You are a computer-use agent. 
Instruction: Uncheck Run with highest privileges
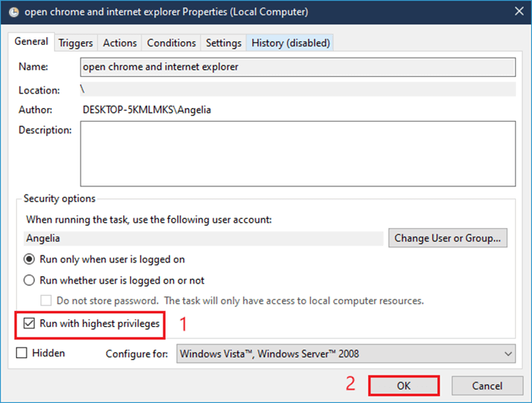click(x=29, y=324)
